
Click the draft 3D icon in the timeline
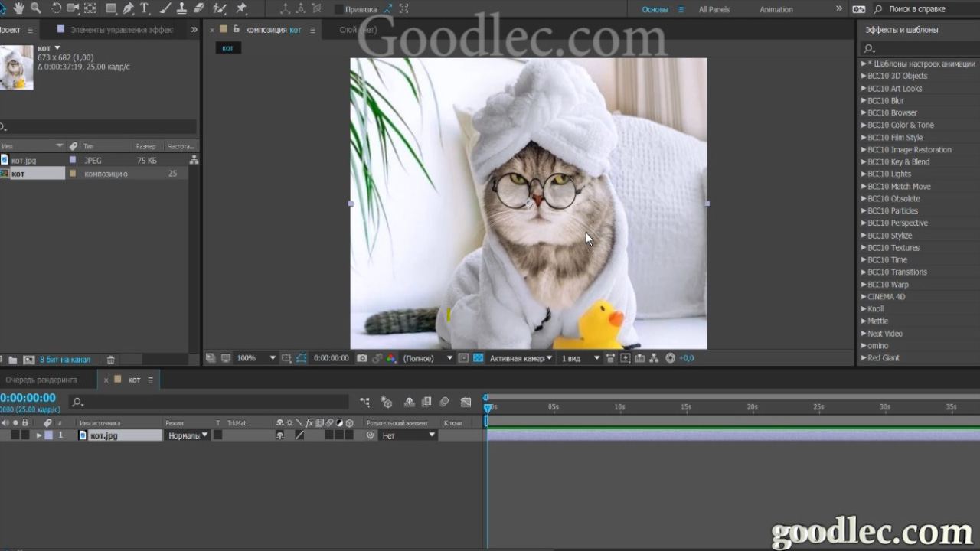387,402
